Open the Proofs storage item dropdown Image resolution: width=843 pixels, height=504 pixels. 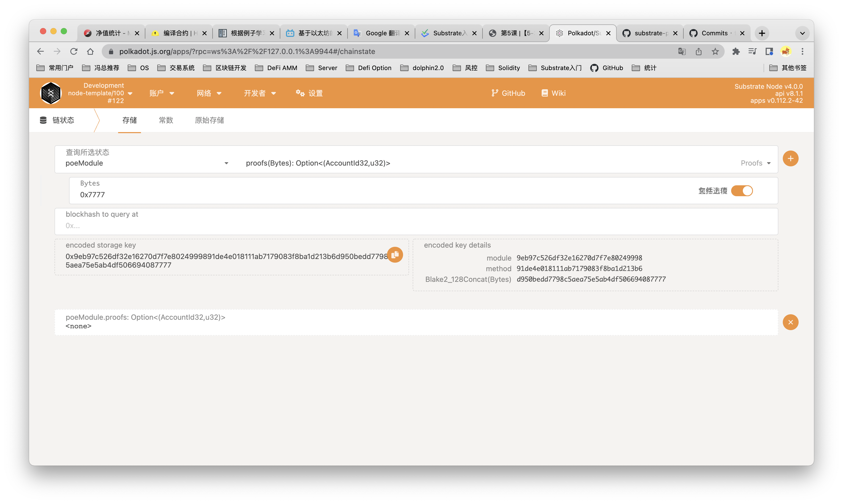click(x=755, y=163)
